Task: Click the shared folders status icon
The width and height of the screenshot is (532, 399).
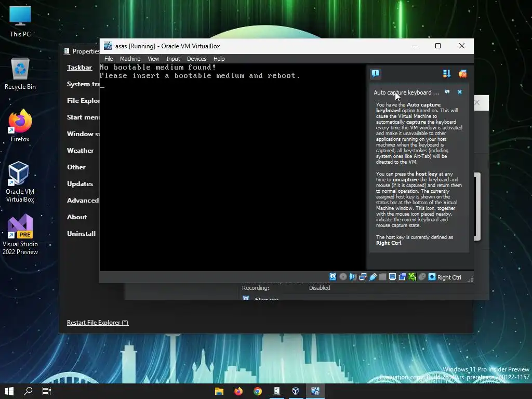Action: 382,277
